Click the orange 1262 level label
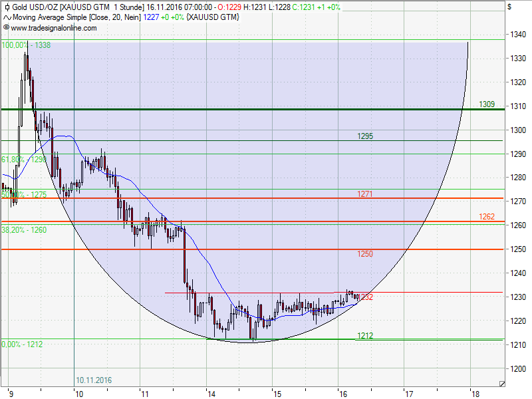532x399 pixels. click(487, 217)
